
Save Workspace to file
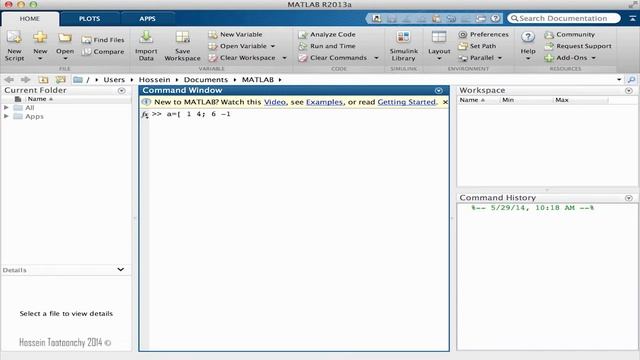pyautogui.click(x=182, y=46)
